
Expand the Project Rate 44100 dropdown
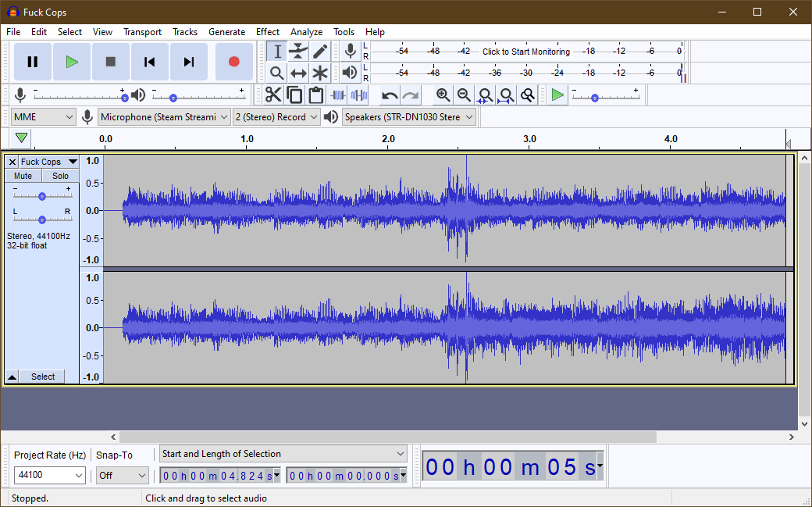tap(79, 476)
